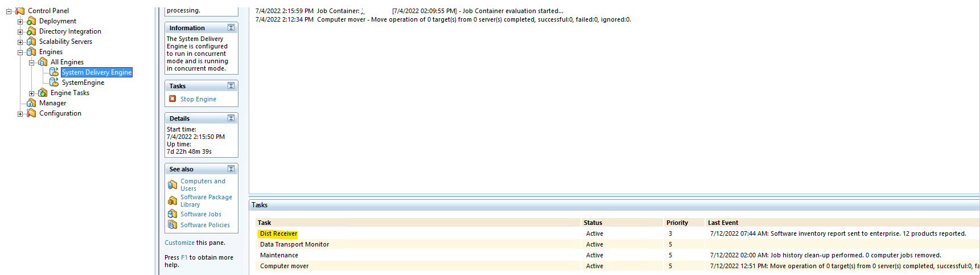Open the Customize pane link
Image resolution: width=980 pixels, height=275 pixels.
pos(179,243)
